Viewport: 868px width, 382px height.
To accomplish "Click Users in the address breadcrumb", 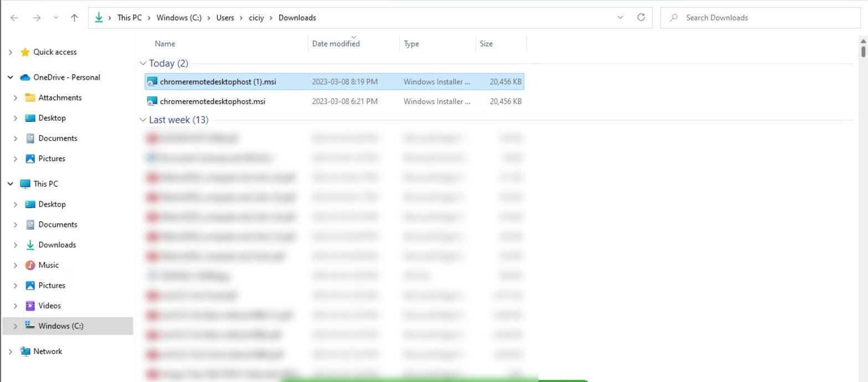I will tap(225, 18).
